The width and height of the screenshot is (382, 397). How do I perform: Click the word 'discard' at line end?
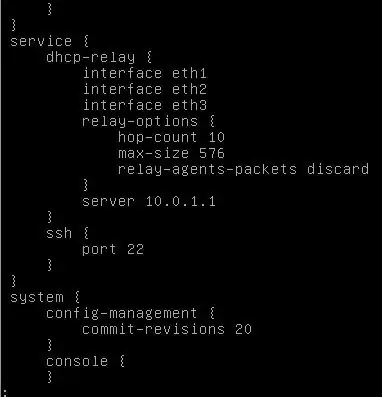pyautogui.click(x=338, y=169)
